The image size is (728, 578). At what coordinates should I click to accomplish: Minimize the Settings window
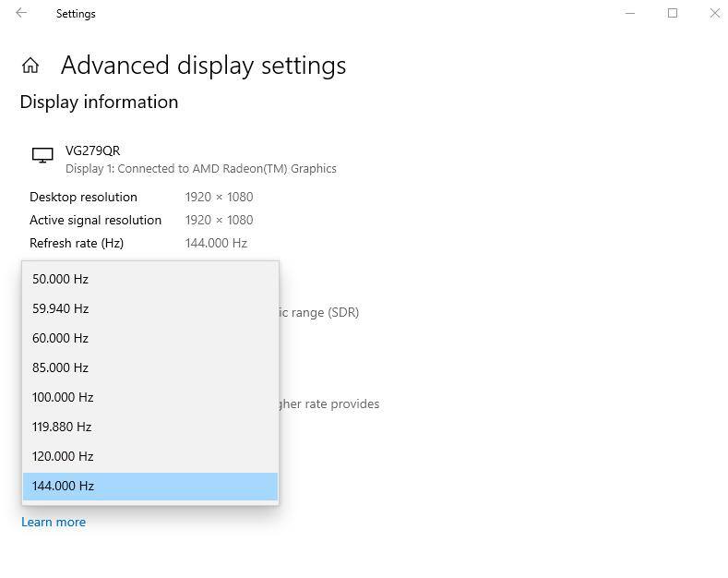coord(630,13)
